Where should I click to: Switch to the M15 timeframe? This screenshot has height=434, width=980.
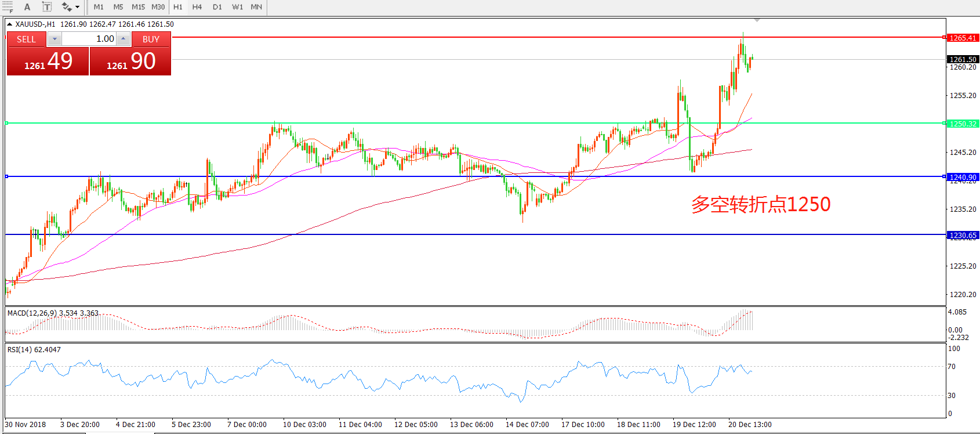pyautogui.click(x=138, y=7)
